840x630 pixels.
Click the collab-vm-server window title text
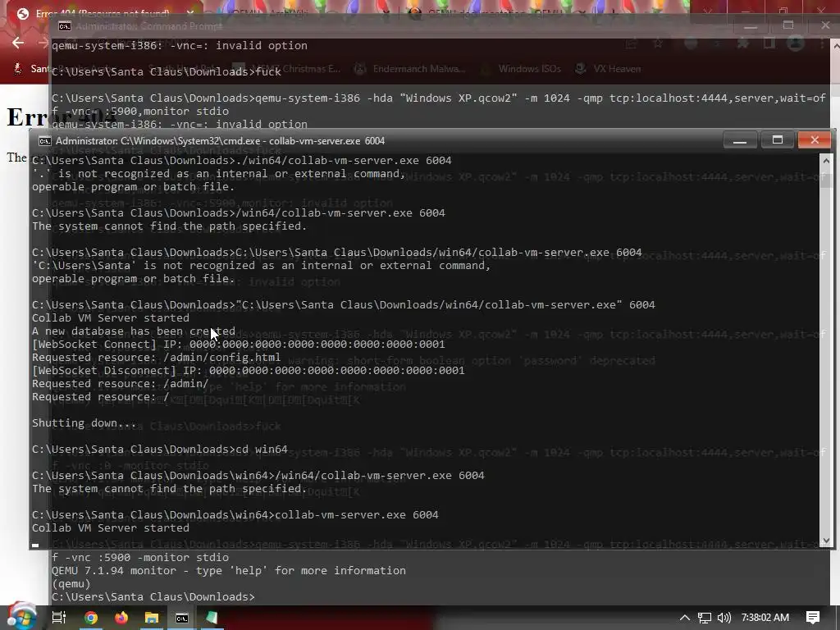(220, 141)
